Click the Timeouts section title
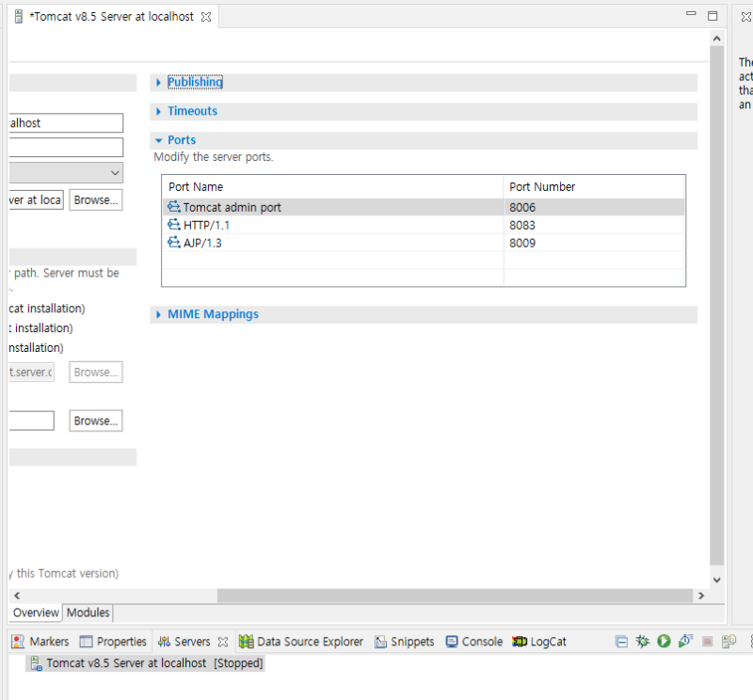753x700 pixels. (192, 111)
